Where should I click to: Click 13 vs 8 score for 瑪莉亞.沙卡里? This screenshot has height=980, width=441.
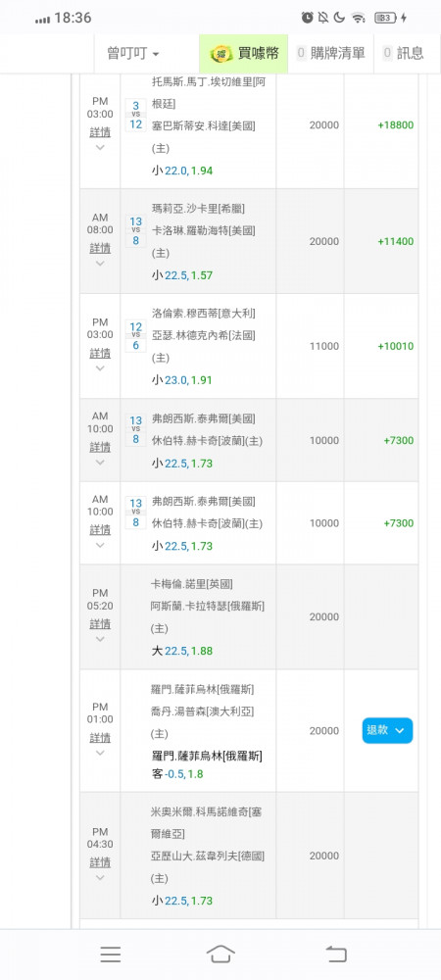point(135,230)
